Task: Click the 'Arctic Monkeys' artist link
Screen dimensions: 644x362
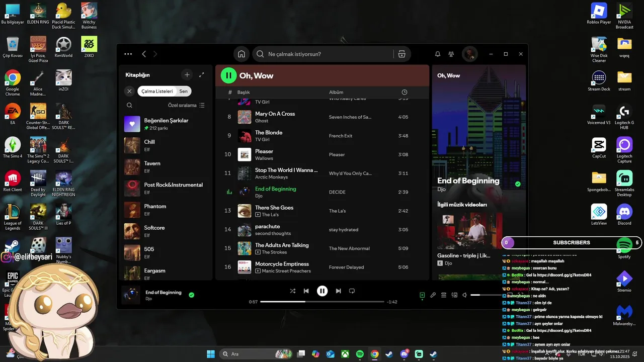Action: pos(271,177)
